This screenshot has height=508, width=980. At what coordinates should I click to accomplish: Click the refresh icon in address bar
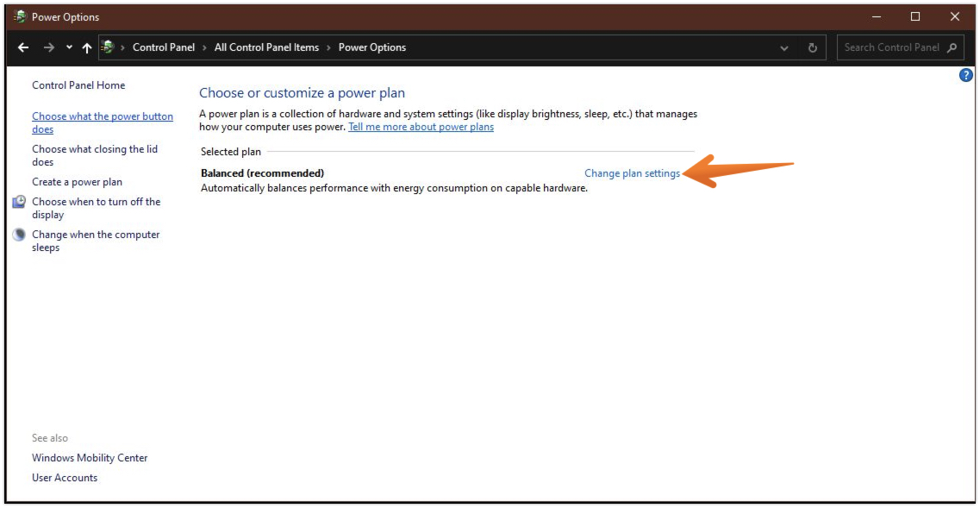[811, 47]
